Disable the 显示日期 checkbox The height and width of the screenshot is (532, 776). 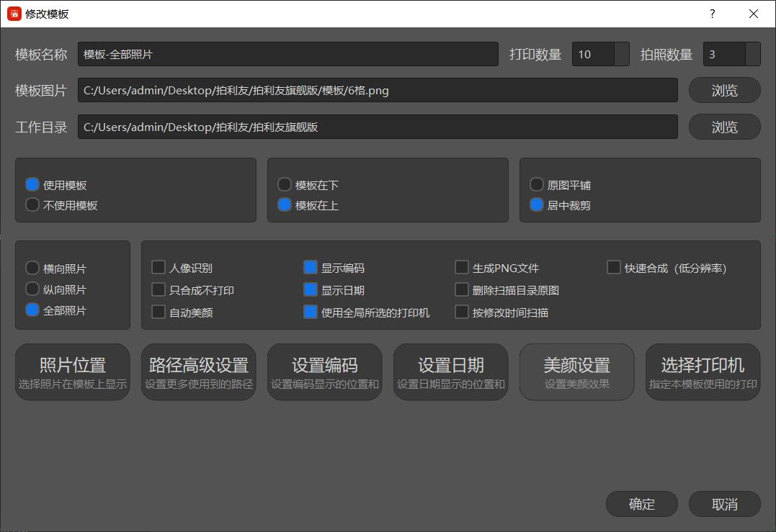tap(310, 289)
